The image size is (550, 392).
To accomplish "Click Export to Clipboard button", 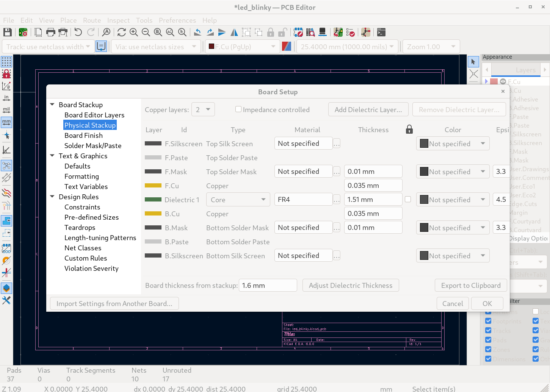I will pyautogui.click(x=470, y=285).
